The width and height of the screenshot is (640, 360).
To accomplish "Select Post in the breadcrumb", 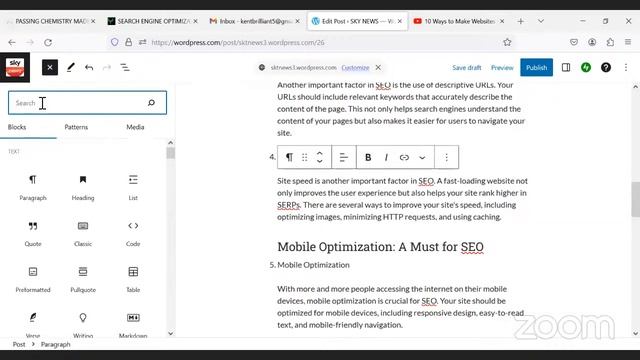I will tap(19, 344).
